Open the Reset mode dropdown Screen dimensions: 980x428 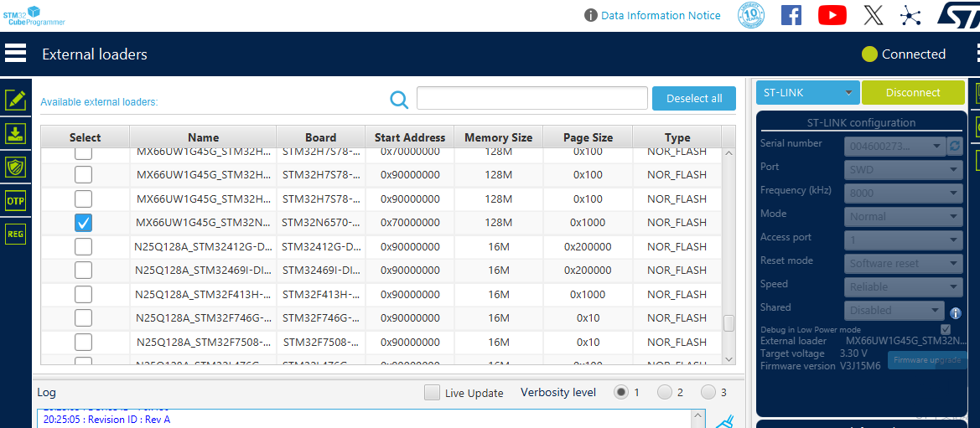[903, 263]
